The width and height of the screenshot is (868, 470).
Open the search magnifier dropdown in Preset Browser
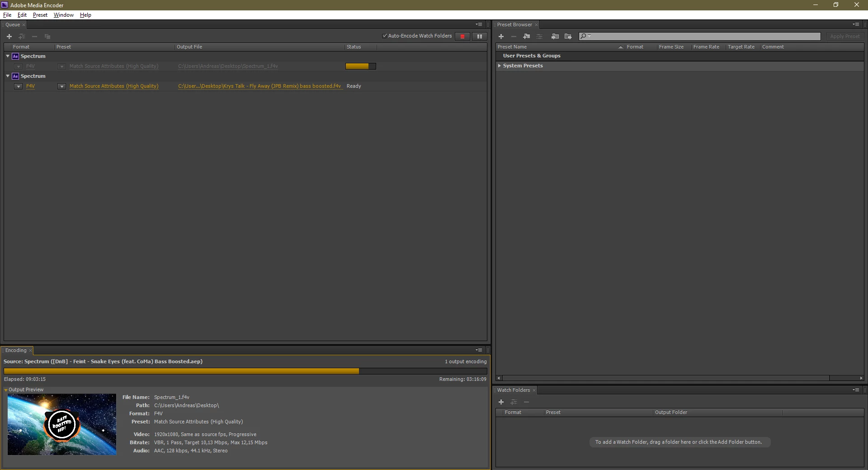tap(585, 36)
